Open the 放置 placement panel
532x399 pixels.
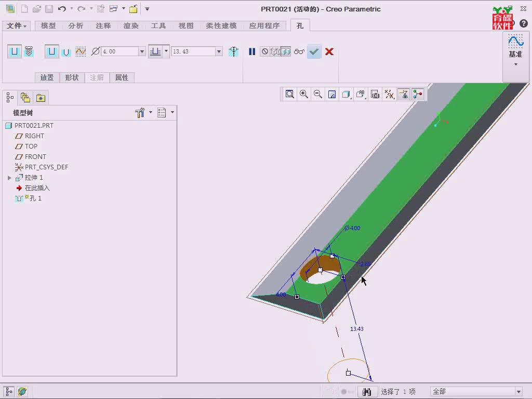coord(47,77)
